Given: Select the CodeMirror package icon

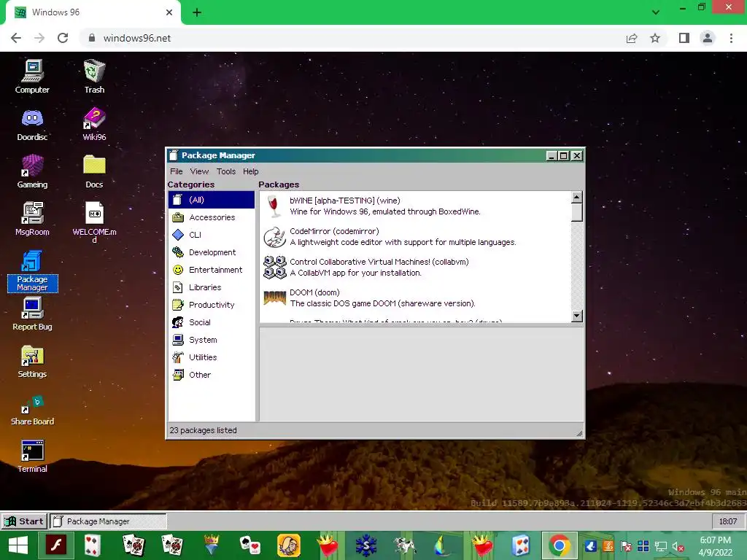Looking at the screenshot, I should 275,237.
